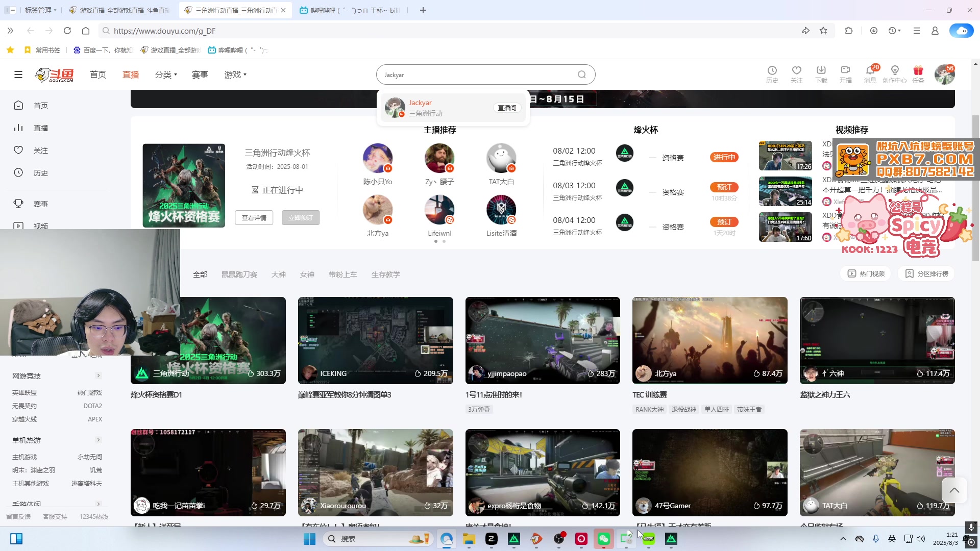Image resolution: width=980 pixels, height=551 pixels.
Task: Expand the 单机热游 category arrow
Action: click(99, 440)
